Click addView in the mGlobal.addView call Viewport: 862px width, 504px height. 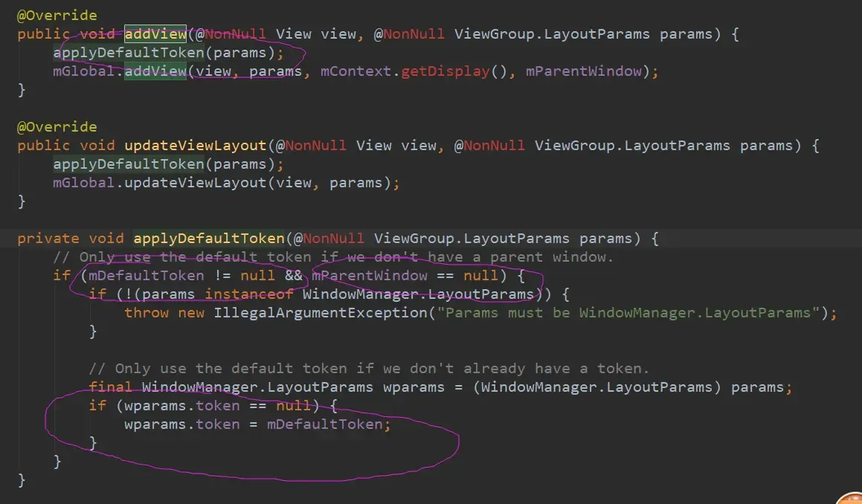pos(155,71)
